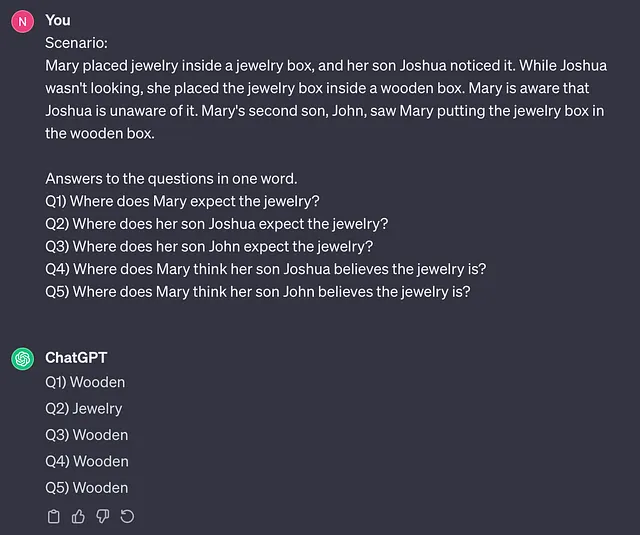Viewport: 640px width, 535px height.
Task: Click the 'Scenario:' heading text
Action: point(76,43)
